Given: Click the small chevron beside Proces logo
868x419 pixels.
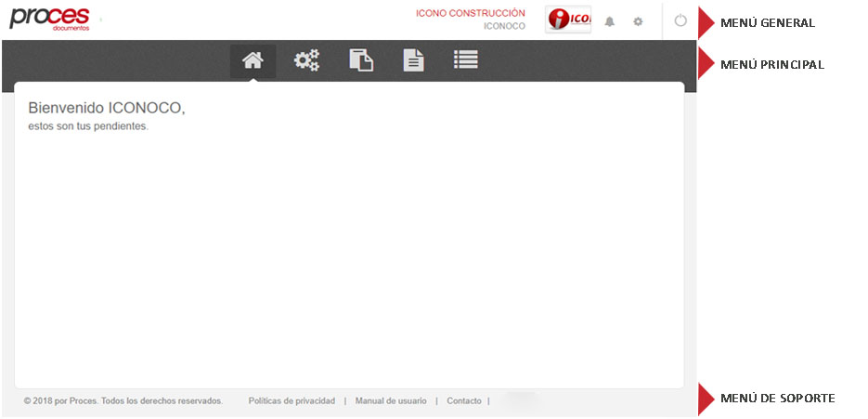Looking at the screenshot, I should tap(100, 19).
